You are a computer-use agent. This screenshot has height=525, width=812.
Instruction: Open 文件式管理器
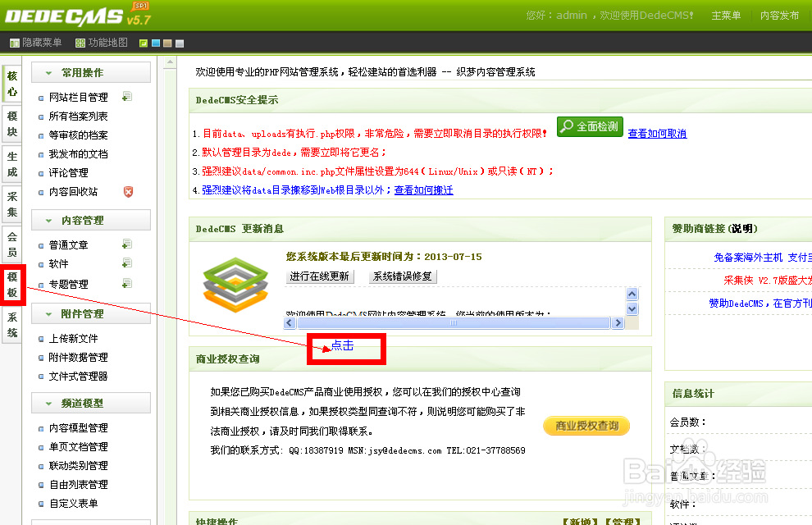tap(78, 377)
